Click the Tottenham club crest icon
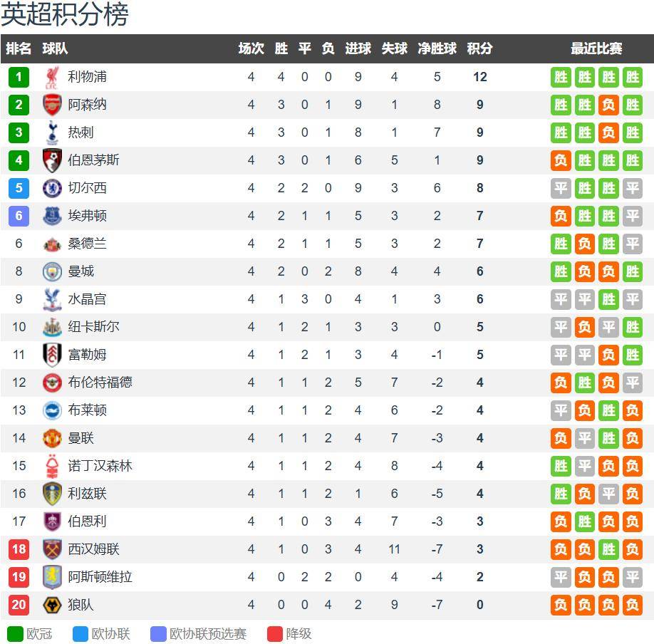This screenshot has width=654, height=644. 53,133
